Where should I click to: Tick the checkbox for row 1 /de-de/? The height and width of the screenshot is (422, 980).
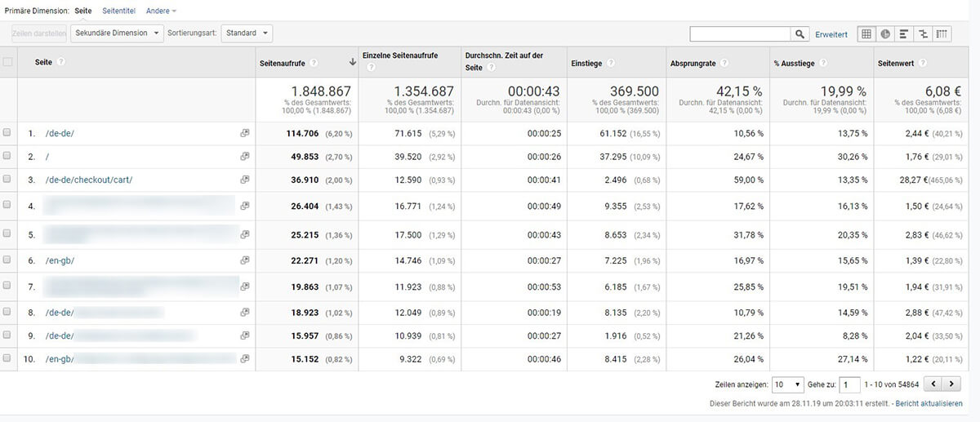[8, 133]
